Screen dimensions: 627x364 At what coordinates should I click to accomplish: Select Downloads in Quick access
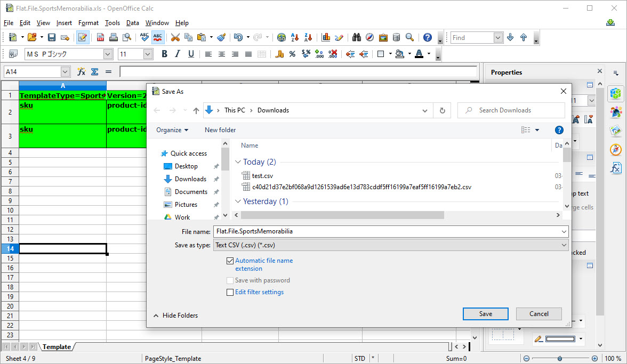coord(190,179)
